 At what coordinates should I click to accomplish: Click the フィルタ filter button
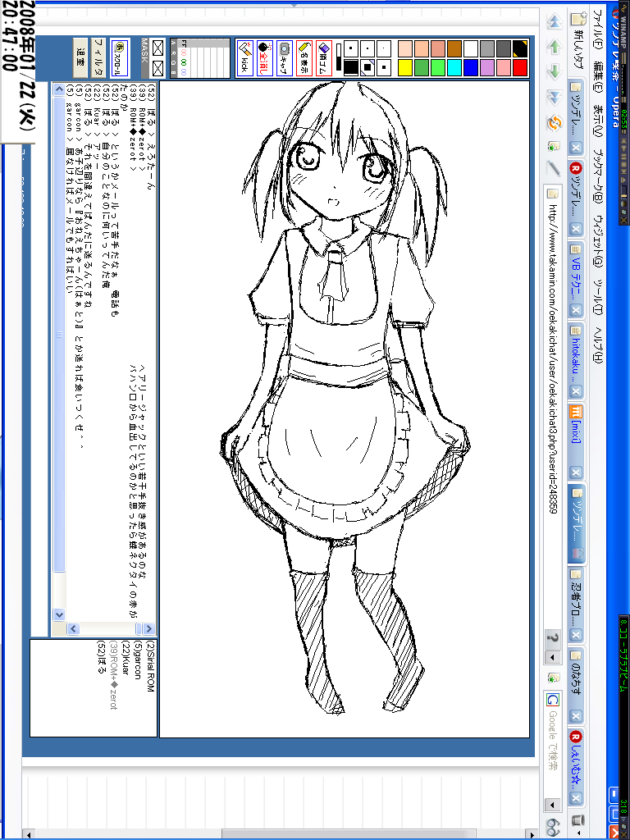click(x=99, y=57)
